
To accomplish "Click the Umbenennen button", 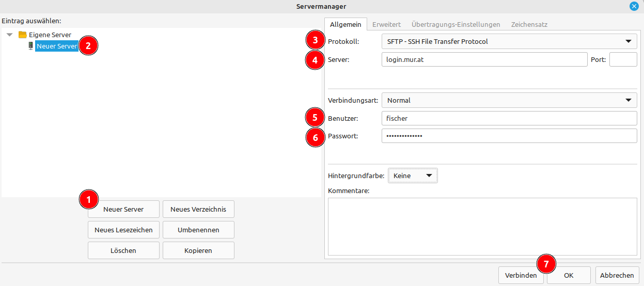I will pyautogui.click(x=198, y=230).
